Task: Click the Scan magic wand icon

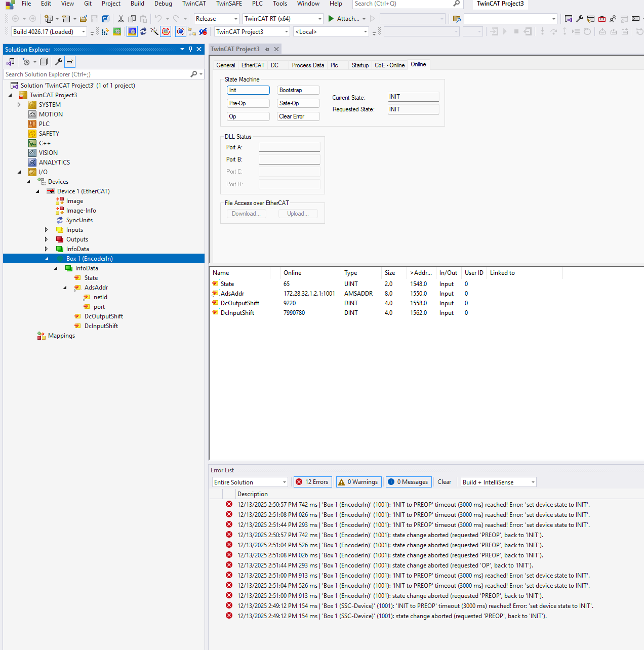Action: 154,32
